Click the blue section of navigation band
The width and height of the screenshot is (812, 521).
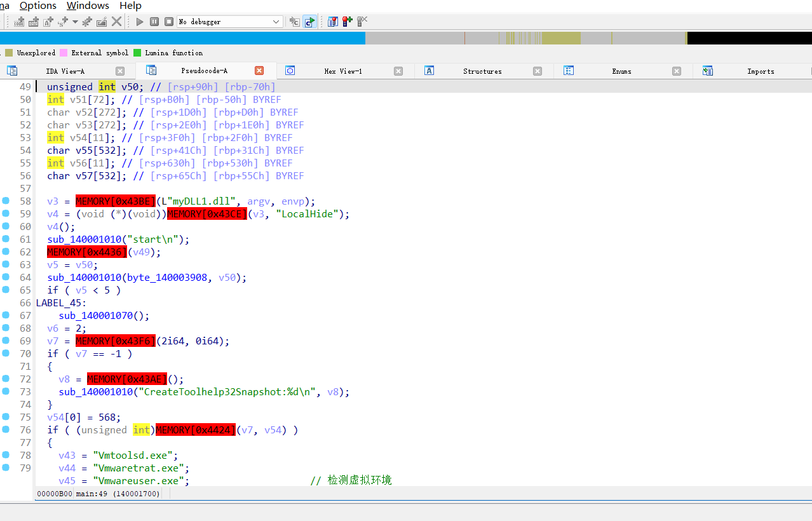tap(182, 38)
